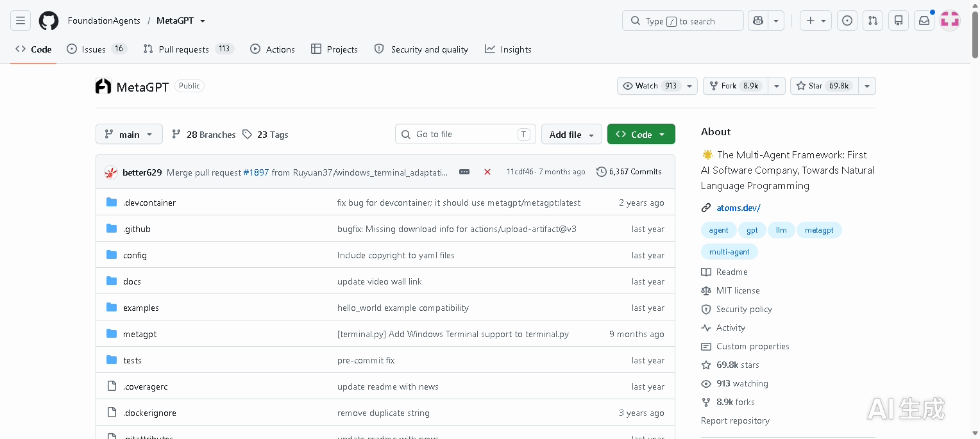Click the link icon beside atoms.dev

706,208
